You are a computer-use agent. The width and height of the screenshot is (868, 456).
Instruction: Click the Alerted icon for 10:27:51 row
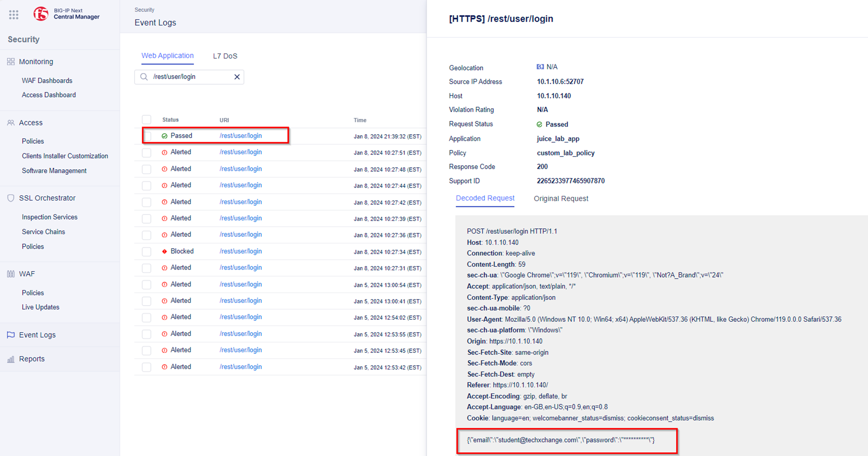(x=164, y=152)
